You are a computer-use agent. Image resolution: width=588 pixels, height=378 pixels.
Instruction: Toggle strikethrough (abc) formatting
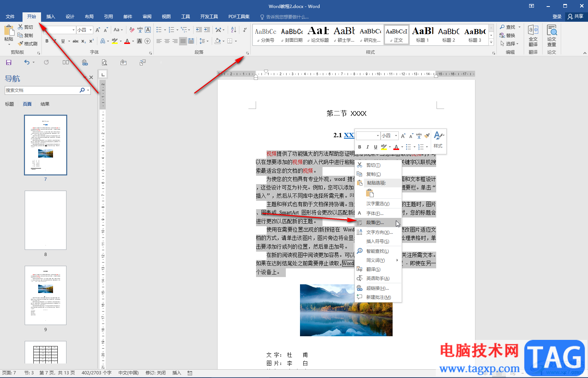click(x=76, y=41)
